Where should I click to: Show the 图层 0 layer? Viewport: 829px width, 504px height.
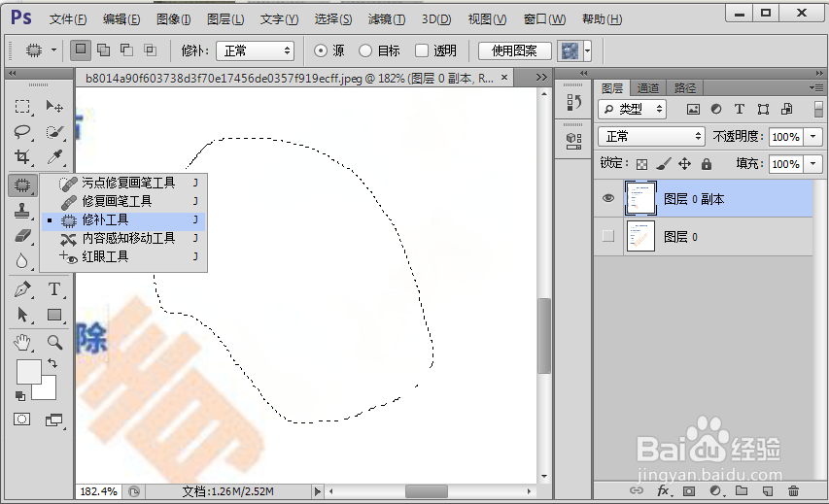point(608,236)
